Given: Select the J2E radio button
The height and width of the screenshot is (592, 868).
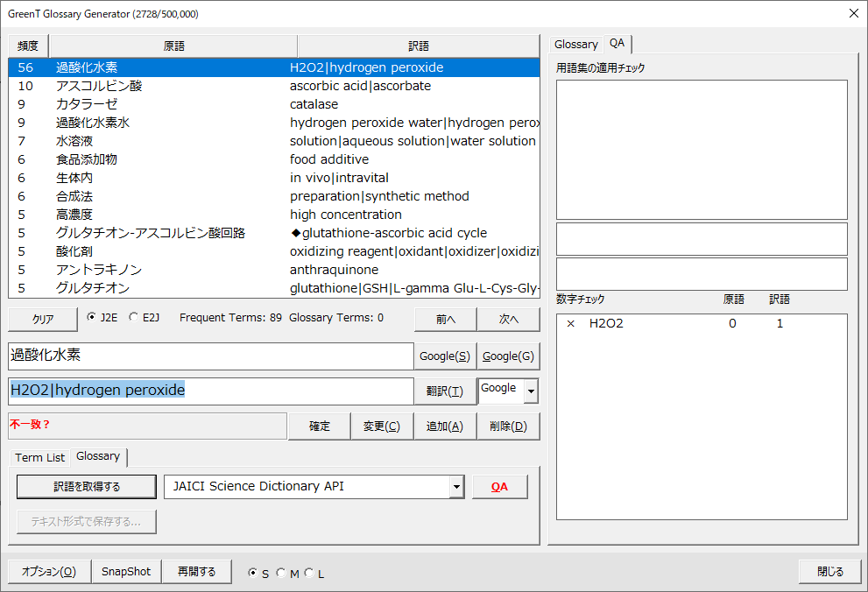Looking at the screenshot, I should [93, 318].
